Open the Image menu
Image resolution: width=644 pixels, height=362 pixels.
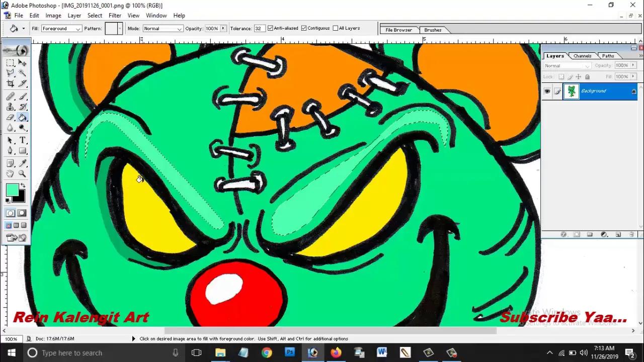click(53, 16)
